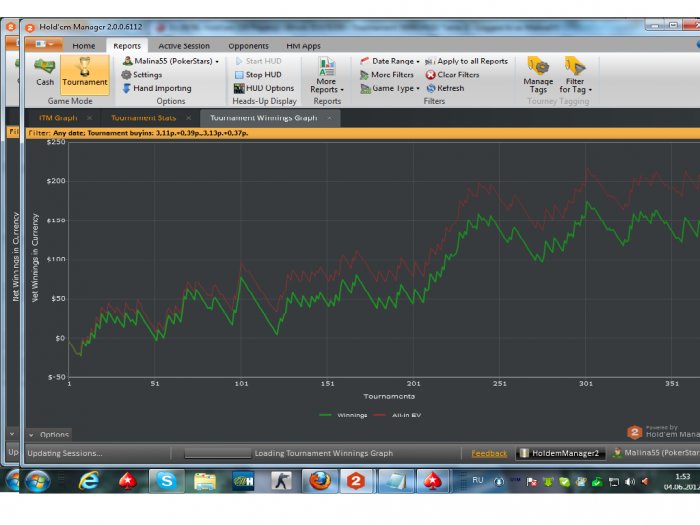Close the Tournament Stats tab

click(188, 118)
